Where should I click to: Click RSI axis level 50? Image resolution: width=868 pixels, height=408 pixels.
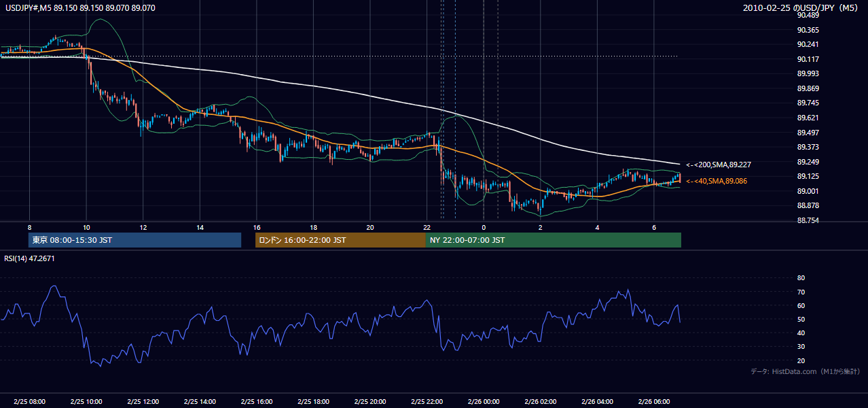[x=801, y=319]
